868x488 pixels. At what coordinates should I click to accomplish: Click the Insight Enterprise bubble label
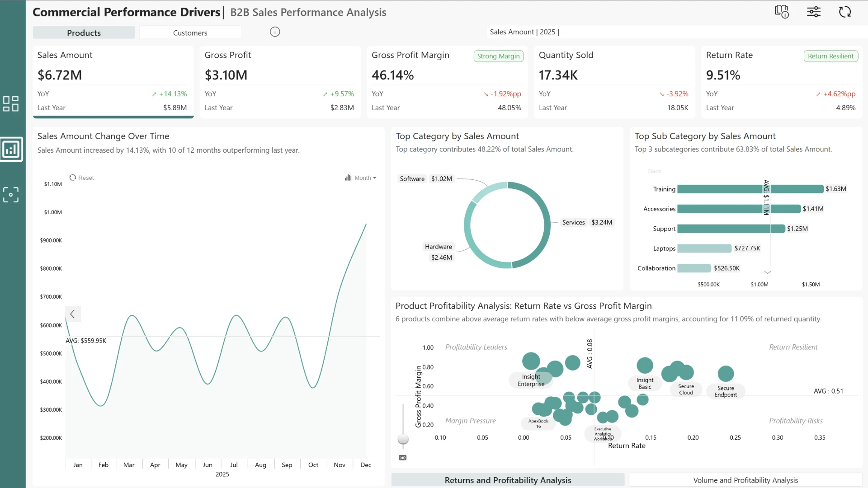[x=531, y=380]
